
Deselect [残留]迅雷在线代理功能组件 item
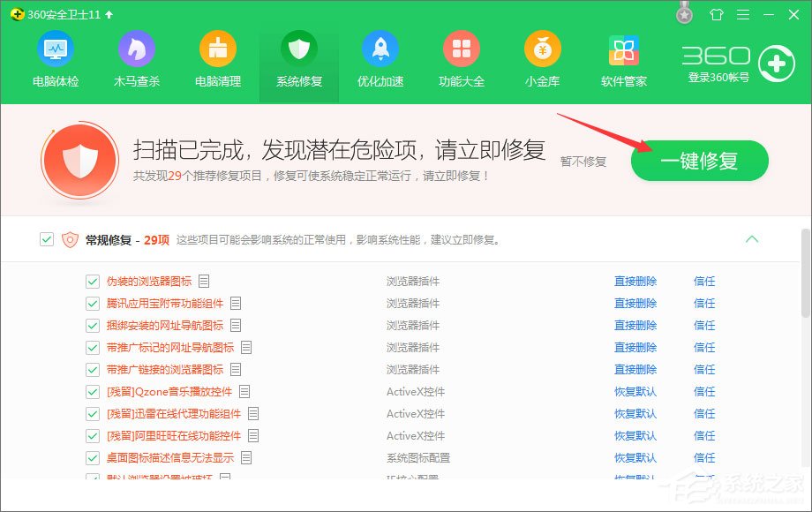(92, 413)
